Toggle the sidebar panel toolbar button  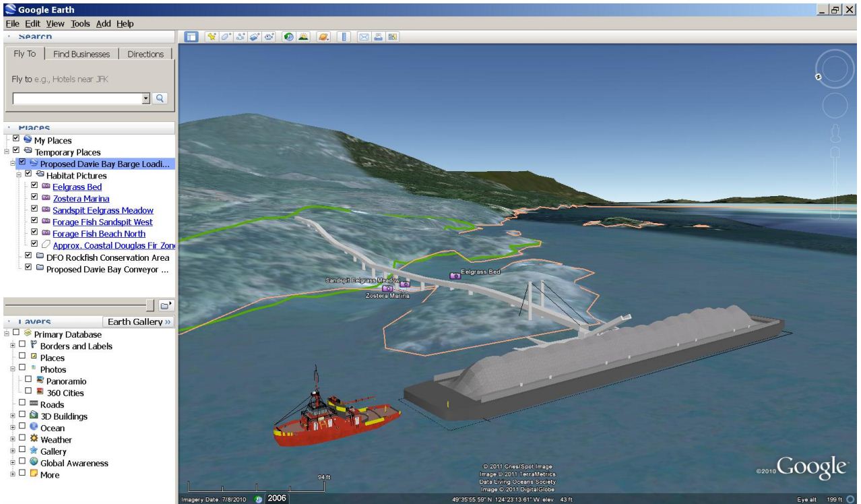[x=191, y=36]
